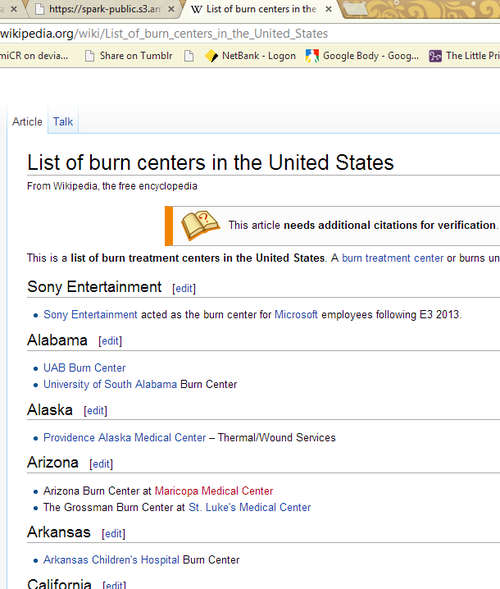Click The Little Pri... bookmark icon
Screen dimensions: 500x589
435,56
